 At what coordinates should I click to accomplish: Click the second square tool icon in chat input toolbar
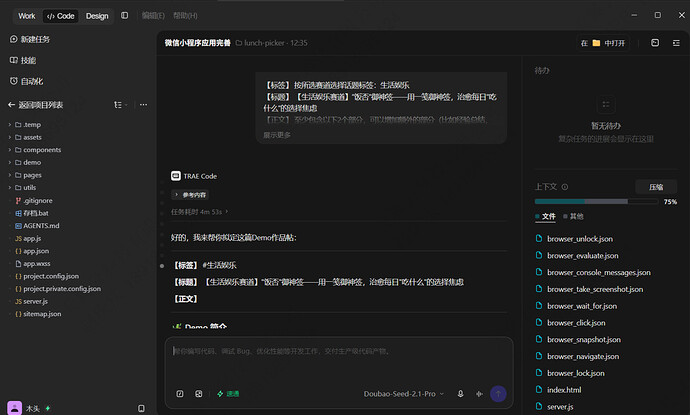coord(199,394)
